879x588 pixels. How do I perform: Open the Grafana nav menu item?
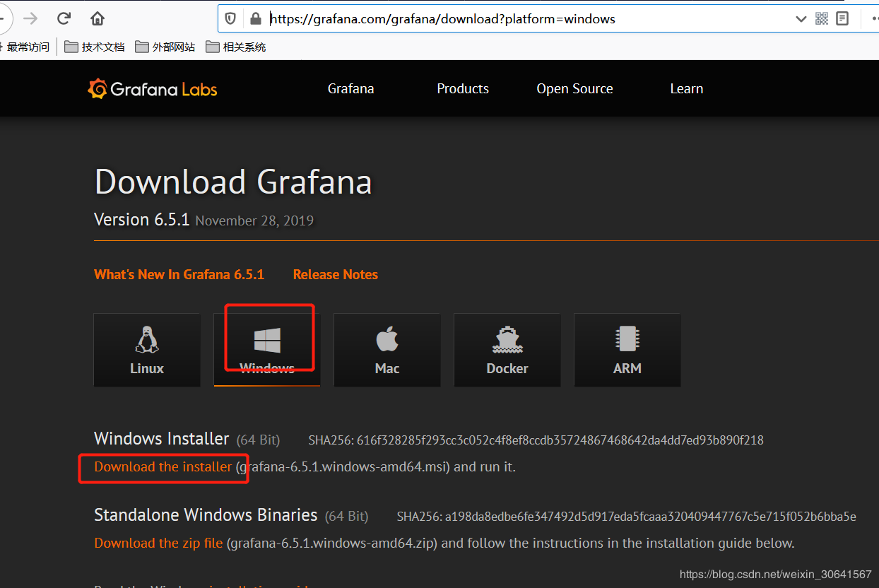click(x=351, y=89)
